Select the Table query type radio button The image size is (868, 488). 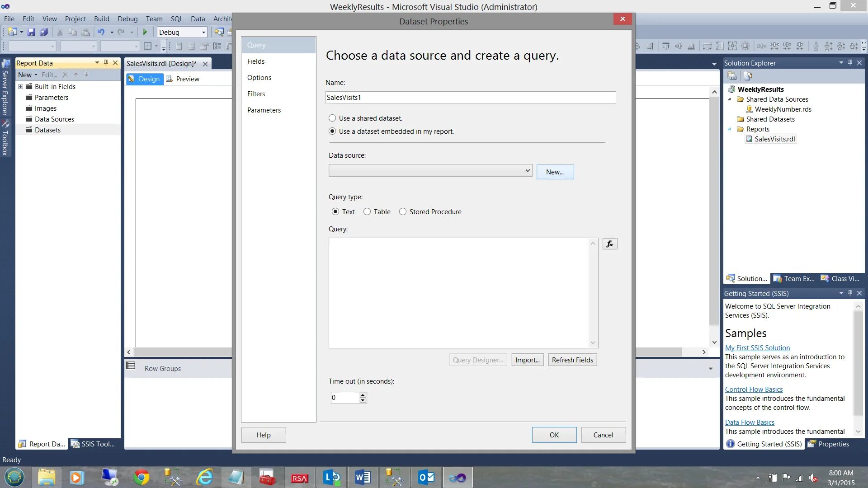click(x=367, y=212)
